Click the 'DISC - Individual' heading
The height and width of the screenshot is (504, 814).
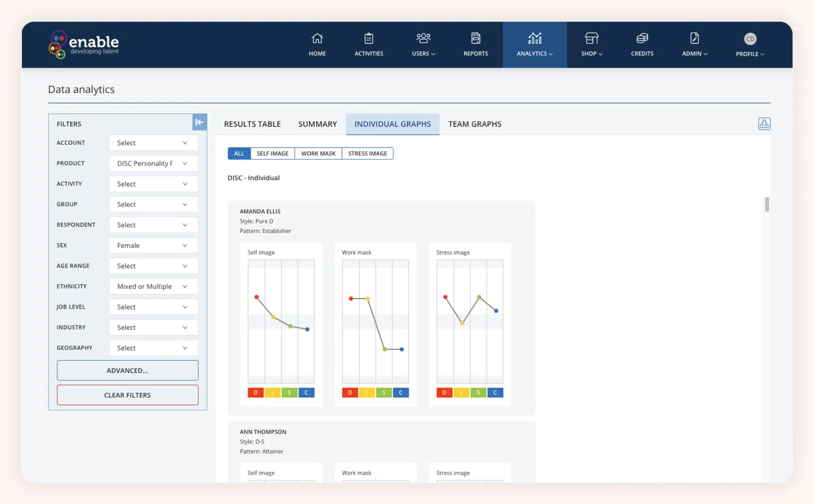click(253, 178)
